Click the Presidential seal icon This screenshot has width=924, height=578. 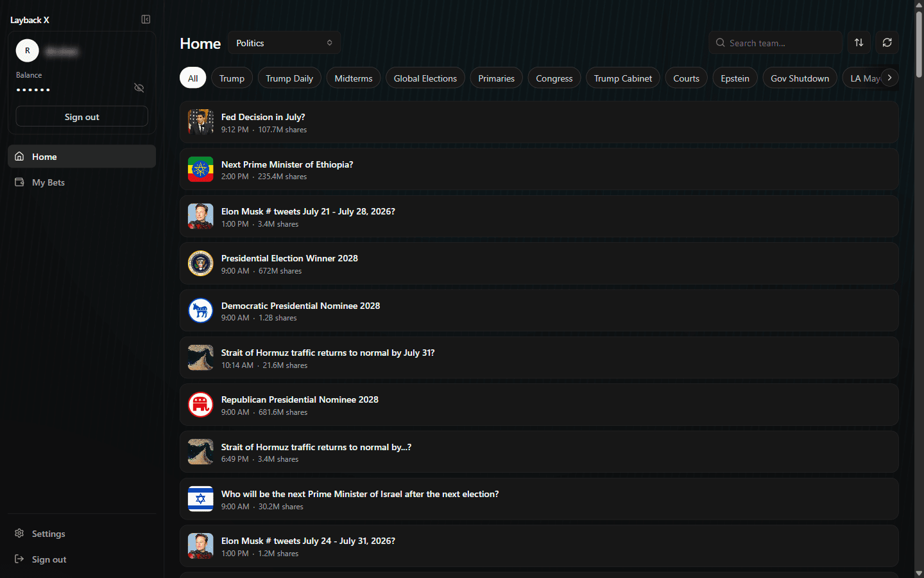pyautogui.click(x=200, y=263)
